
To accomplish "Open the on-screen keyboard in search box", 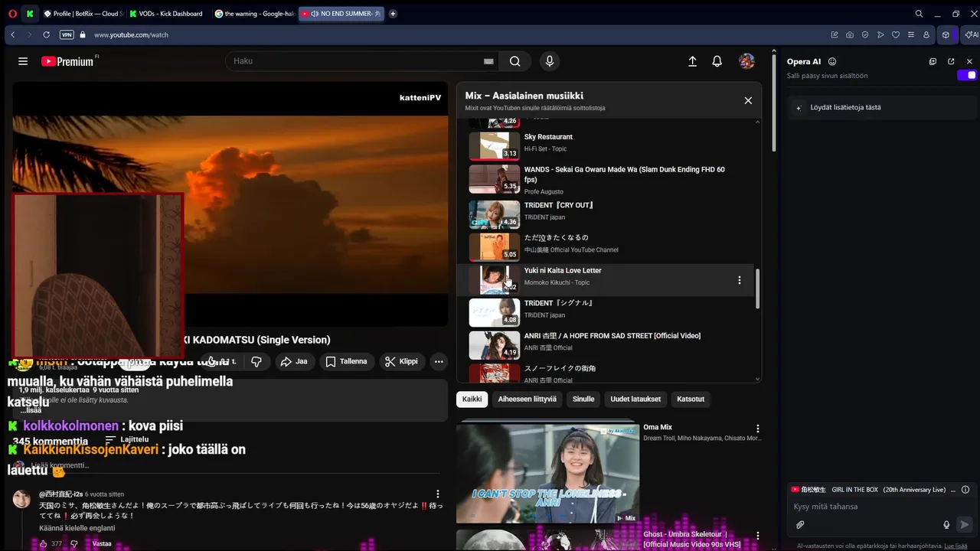I will (488, 61).
